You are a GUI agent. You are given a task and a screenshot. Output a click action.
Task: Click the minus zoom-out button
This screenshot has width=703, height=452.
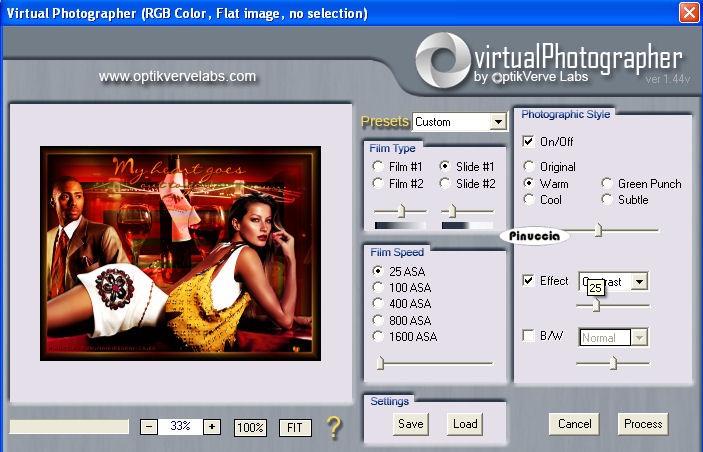pyautogui.click(x=149, y=426)
